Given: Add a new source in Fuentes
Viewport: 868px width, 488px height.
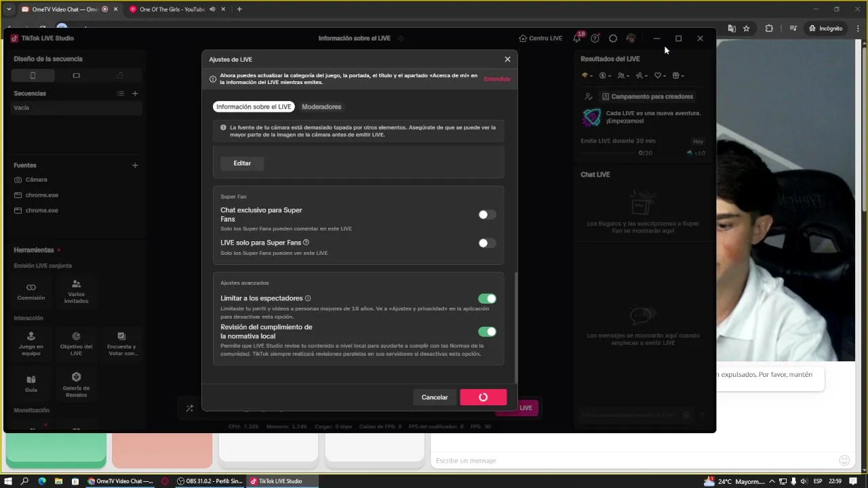Looking at the screenshot, I should pos(135,165).
